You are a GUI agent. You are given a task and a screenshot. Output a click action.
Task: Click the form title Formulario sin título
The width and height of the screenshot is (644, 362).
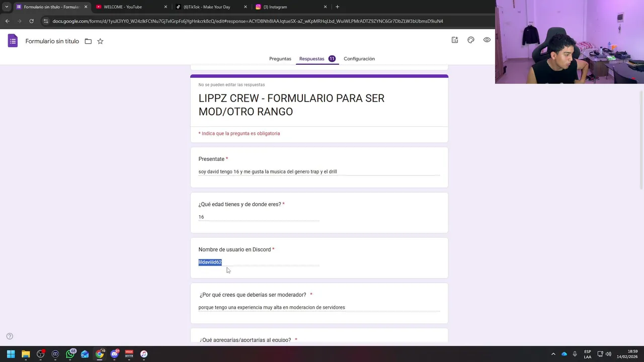click(52, 41)
